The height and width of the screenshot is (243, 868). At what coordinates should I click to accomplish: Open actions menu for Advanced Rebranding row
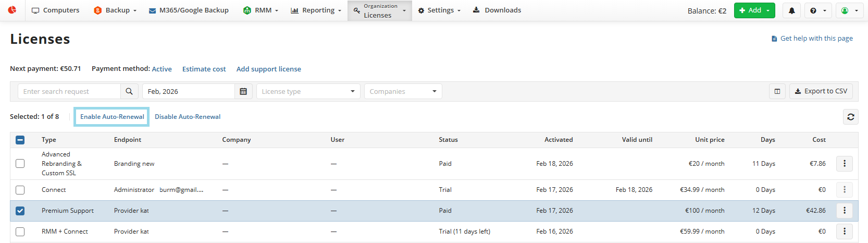(844, 164)
